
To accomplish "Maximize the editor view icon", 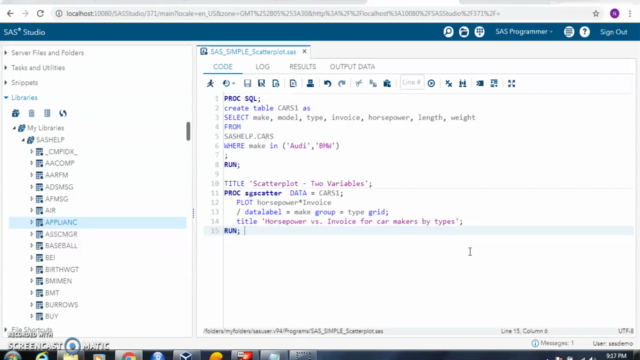I will (511, 83).
